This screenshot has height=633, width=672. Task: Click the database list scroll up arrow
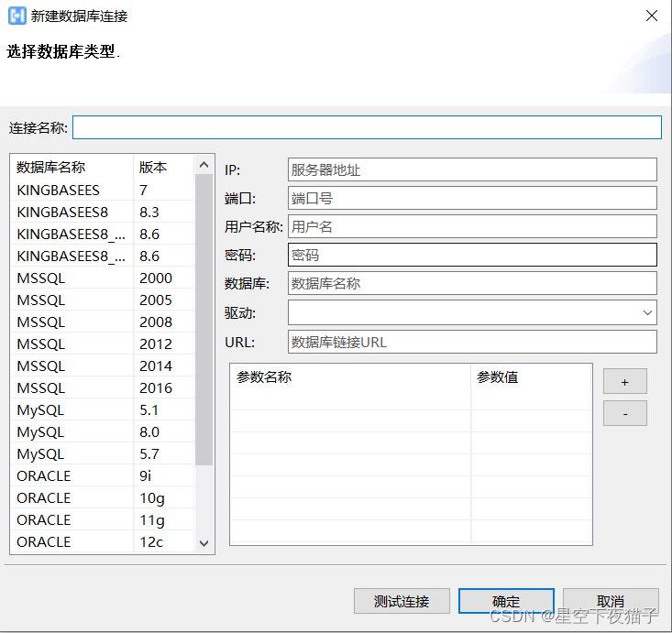(x=204, y=165)
